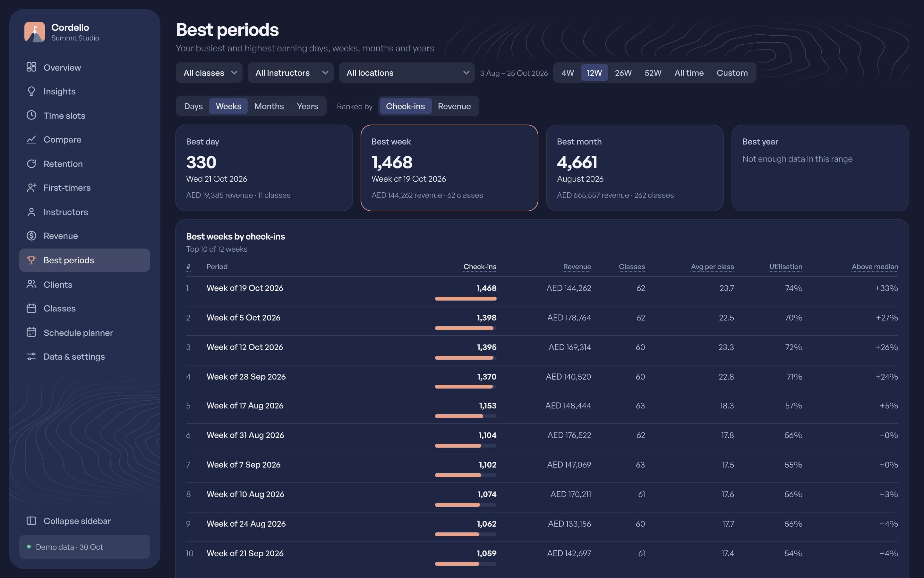Open the Best week card
The width and height of the screenshot is (924, 578).
point(449,168)
